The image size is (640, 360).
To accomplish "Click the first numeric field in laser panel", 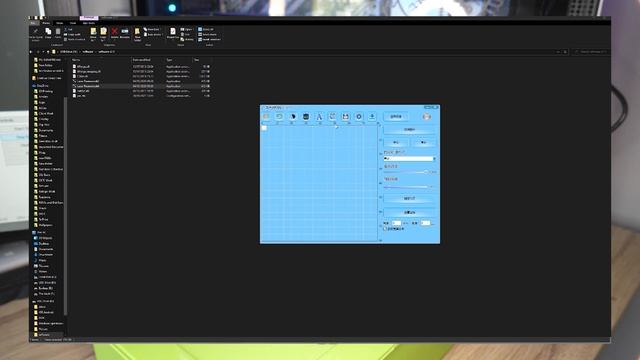I will [396, 223].
